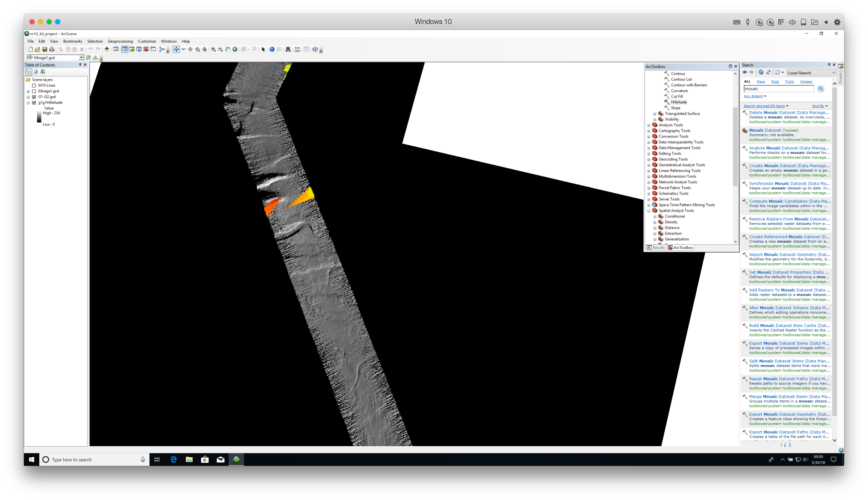Uncheck the G1-G2.grd layer
Screen dimensions: 868x500
[34, 97]
